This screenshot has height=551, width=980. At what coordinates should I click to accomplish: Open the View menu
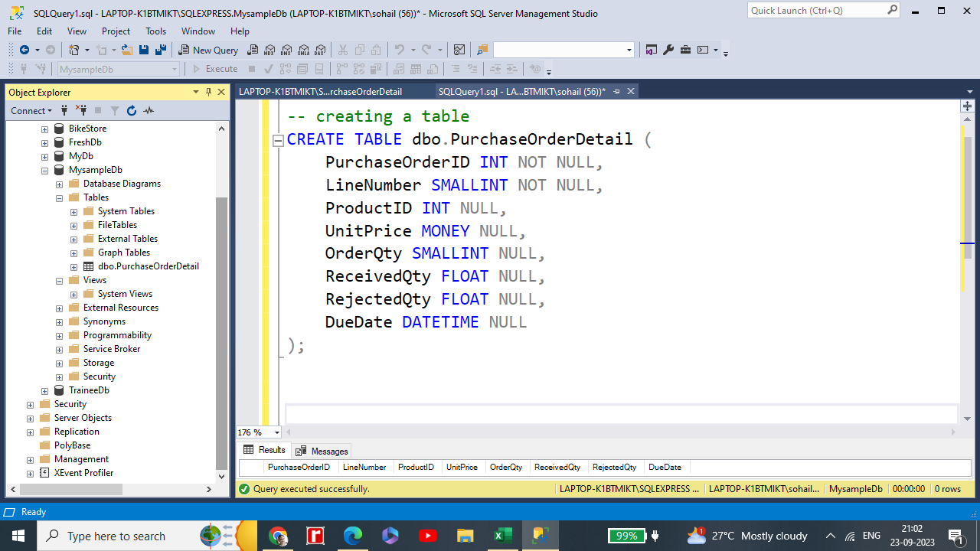coord(77,31)
